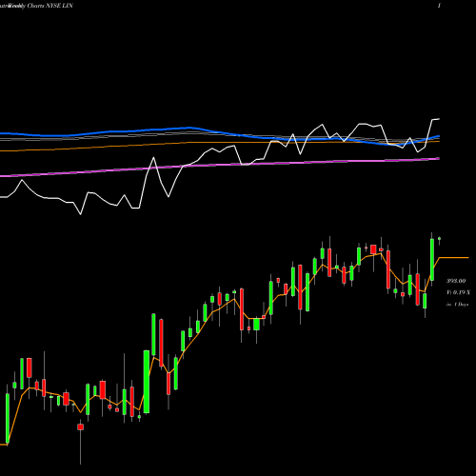
Task: Click the volume label reading 0.19 X
Action: pyautogui.click(x=459, y=292)
